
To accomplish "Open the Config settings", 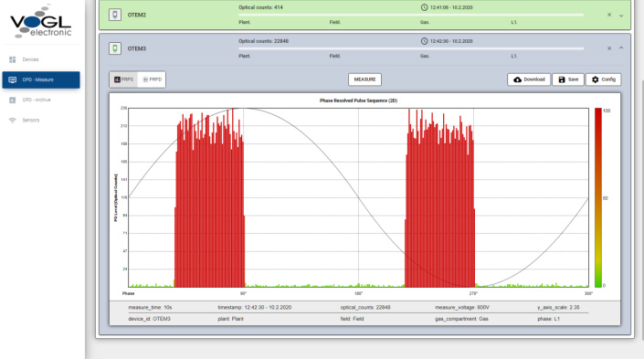I will [x=603, y=79].
